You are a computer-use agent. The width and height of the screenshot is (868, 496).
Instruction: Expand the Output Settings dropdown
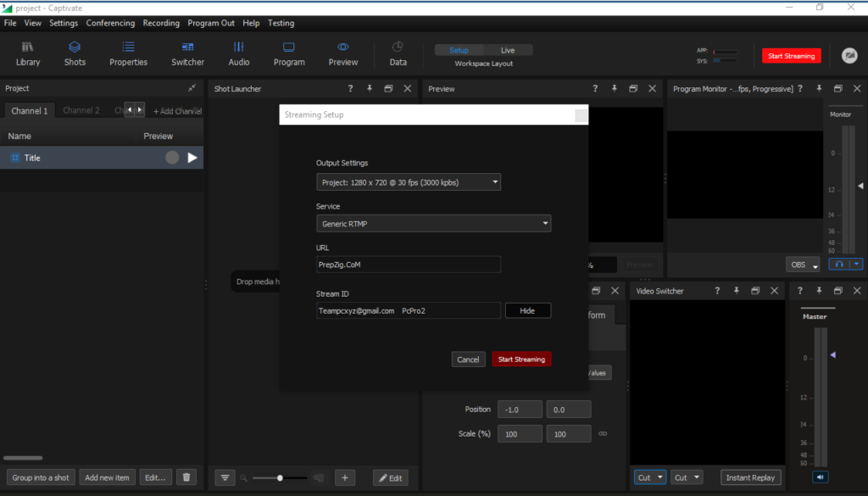pos(408,182)
